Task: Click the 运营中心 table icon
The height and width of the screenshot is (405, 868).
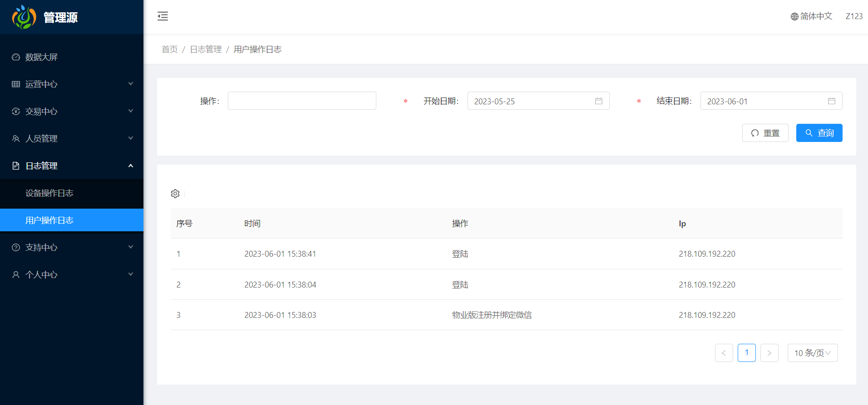Action: click(16, 84)
